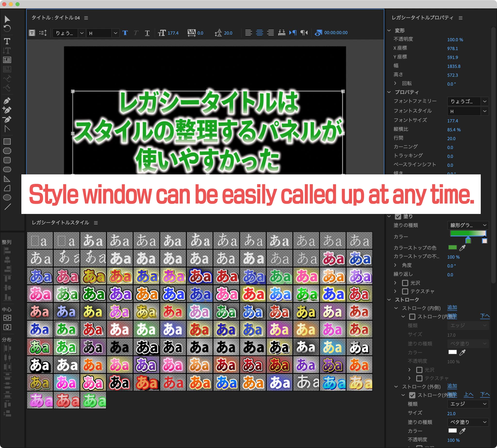Open レガシータイトルスタイル panel menu
The width and height of the screenshot is (497, 448).
tap(96, 223)
